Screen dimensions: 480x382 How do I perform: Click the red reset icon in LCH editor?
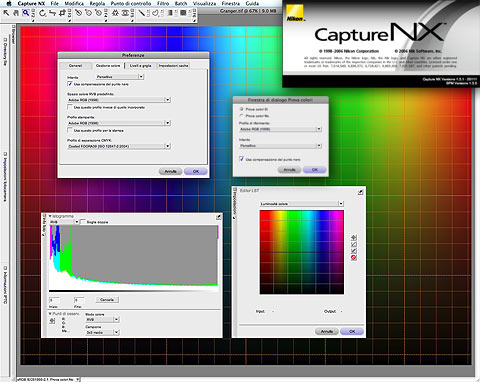pyautogui.click(x=354, y=258)
